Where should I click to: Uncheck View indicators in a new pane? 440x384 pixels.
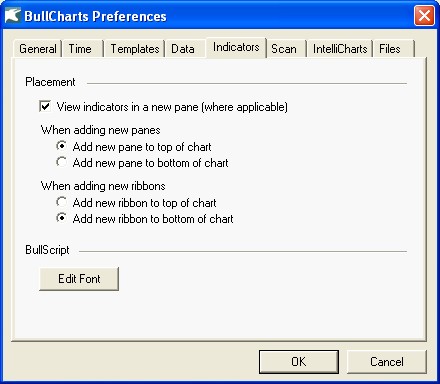pos(45,107)
